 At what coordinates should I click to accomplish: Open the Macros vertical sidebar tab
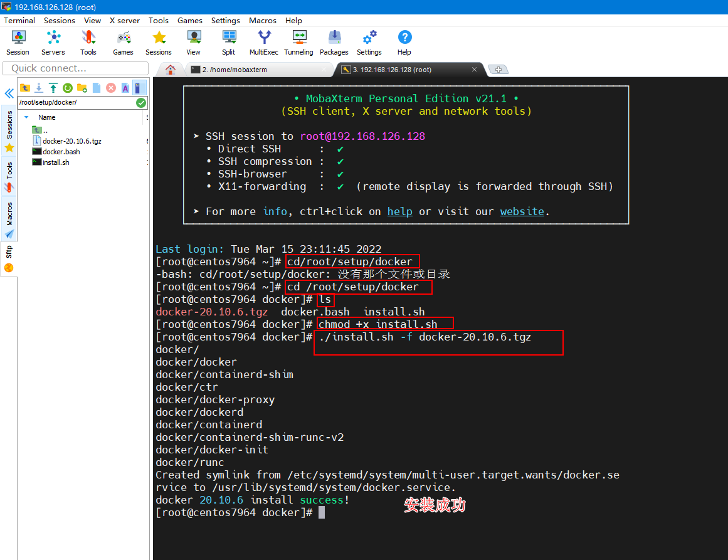pos(9,219)
